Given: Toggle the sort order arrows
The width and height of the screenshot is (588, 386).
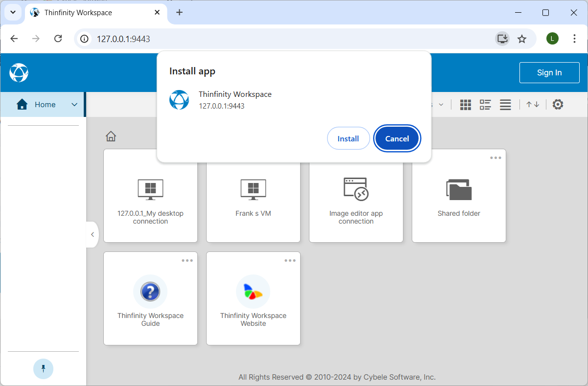Looking at the screenshot, I should [533, 105].
